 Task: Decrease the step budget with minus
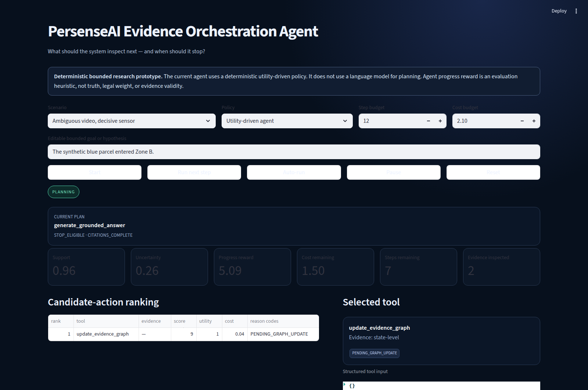click(429, 121)
